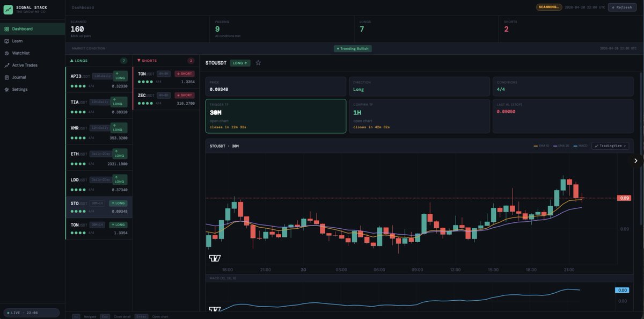Click the Dashboard grid icon in sidebar
The height and width of the screenshot is (319, 644).
pyautogui.click(x=6, y=29)
